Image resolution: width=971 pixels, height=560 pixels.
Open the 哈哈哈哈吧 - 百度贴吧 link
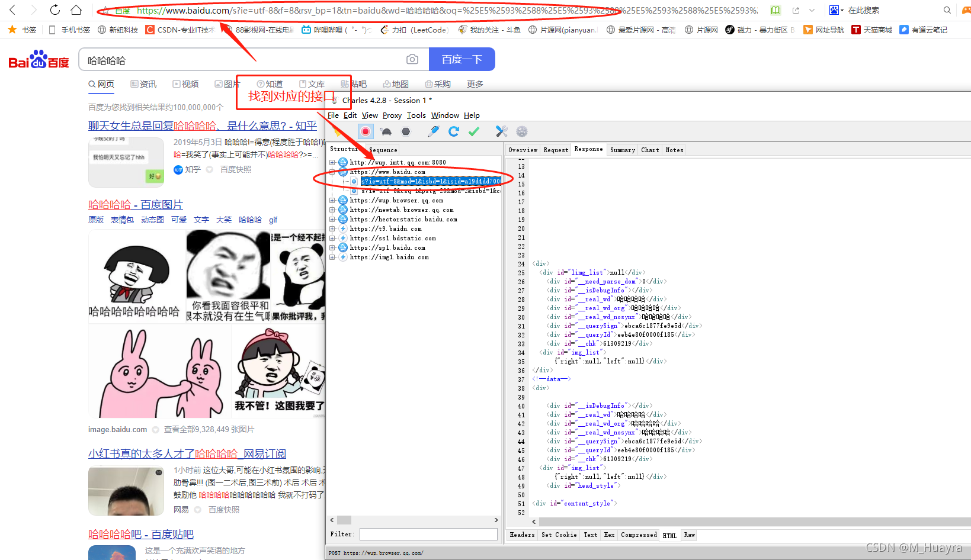click(141, 534)
